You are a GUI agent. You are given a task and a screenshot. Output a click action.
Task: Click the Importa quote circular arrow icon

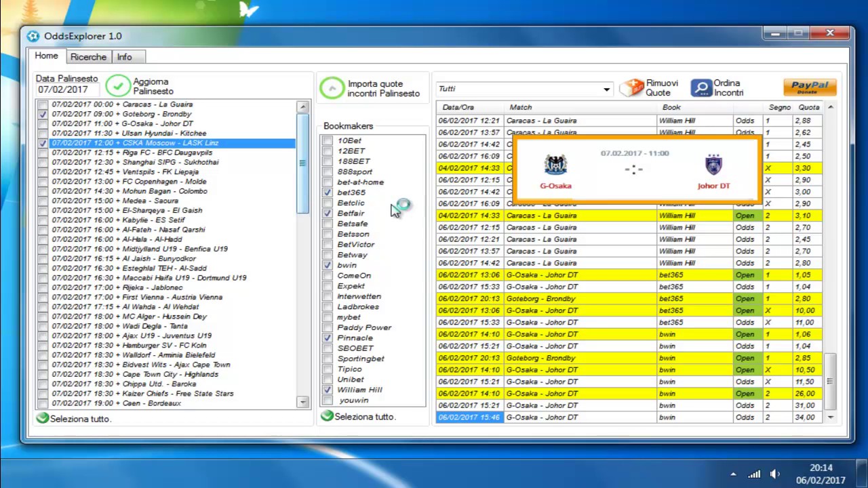[x=332, y=88]
